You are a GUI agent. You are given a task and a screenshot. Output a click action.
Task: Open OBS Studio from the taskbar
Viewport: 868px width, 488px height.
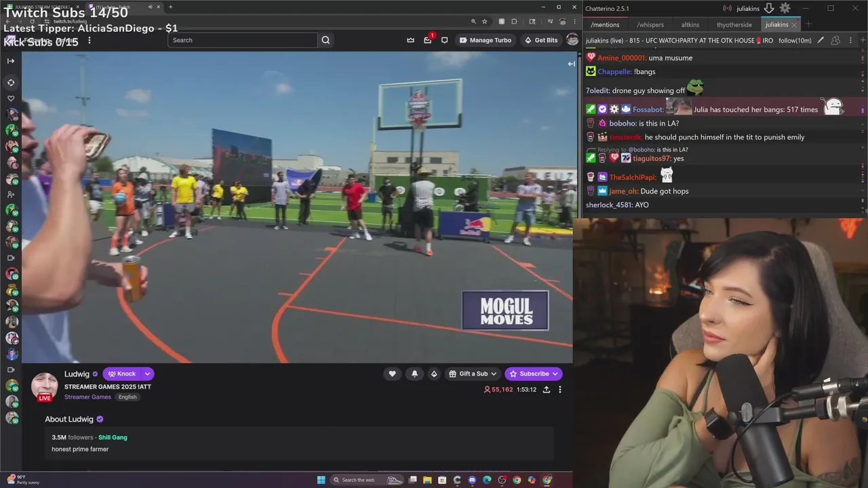coord(502,480)
